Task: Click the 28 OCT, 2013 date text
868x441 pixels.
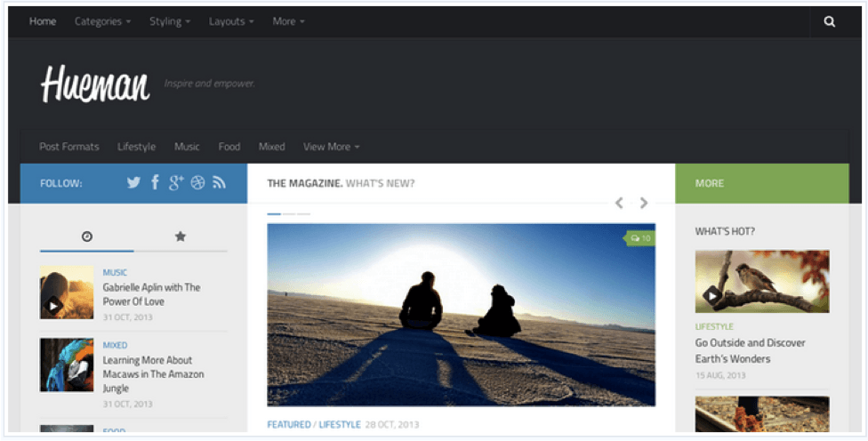Action: pyautogui.click(x=392, y=424)
